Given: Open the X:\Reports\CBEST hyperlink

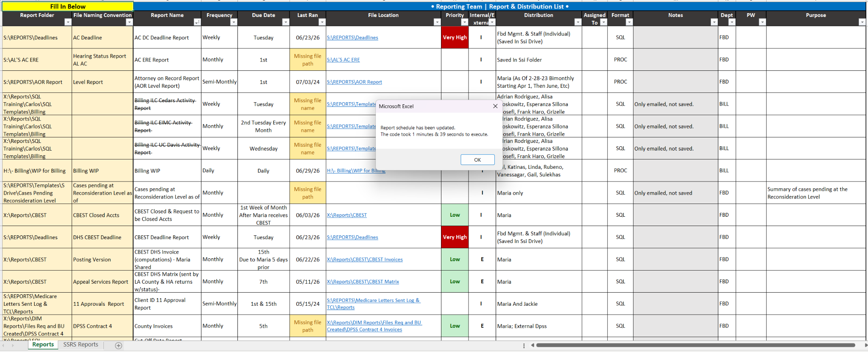Looking at the screenshot, I should [347, 215].
